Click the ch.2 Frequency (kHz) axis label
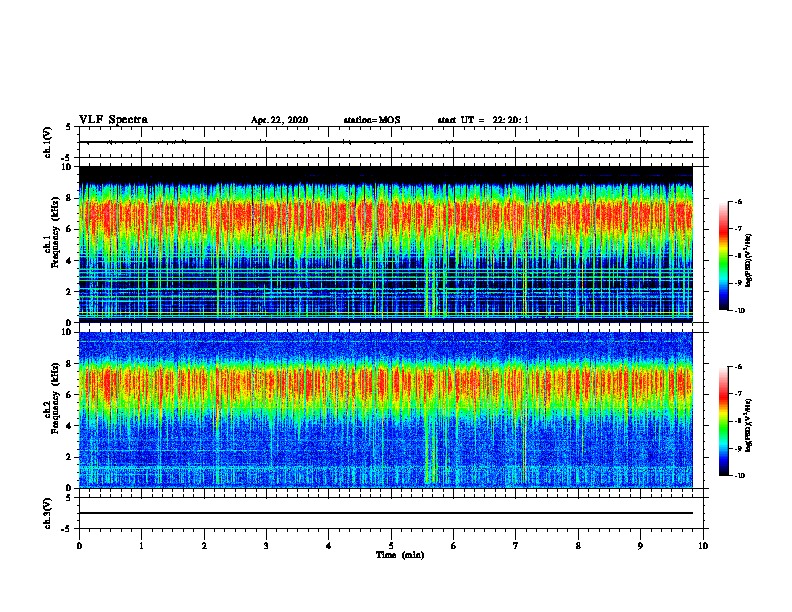Screen dimensions: 792x612 click(52, 398)
